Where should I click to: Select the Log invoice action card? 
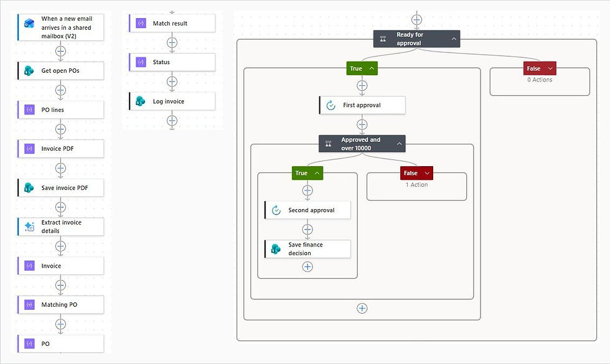(172, 101)
